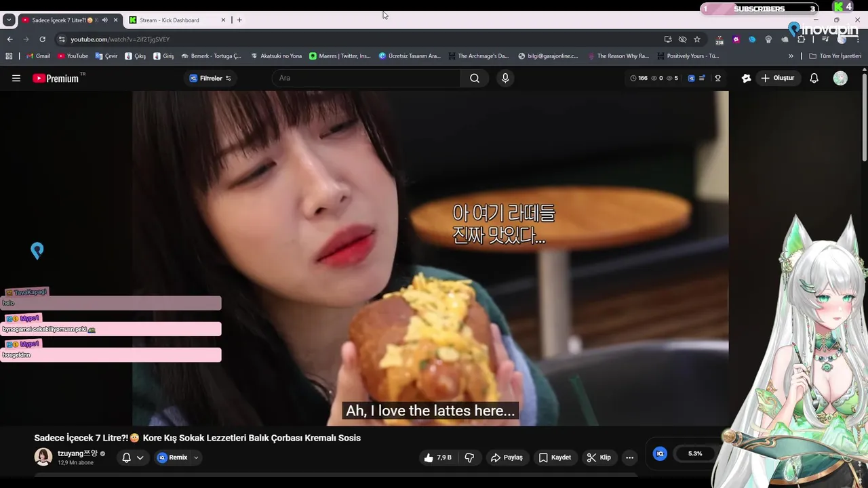This screenshot has height=488, width=868.
Task: Open more actions three-dot menu
Action: [x=629, y=457]
